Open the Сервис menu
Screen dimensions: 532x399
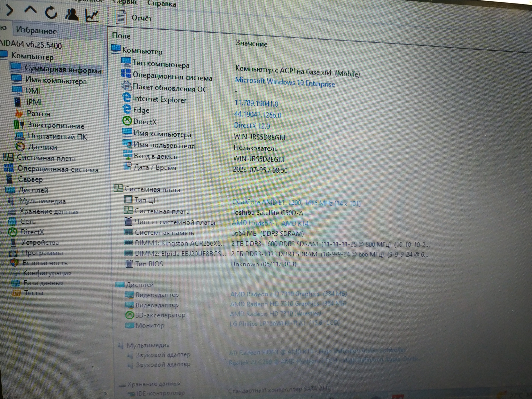pyautogui.click(x=126, y=2)
